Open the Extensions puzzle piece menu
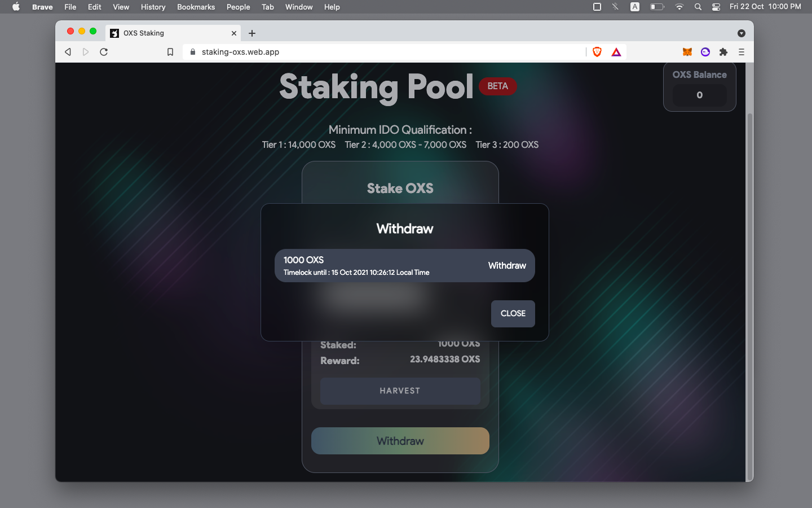 [x=723, y=52]
